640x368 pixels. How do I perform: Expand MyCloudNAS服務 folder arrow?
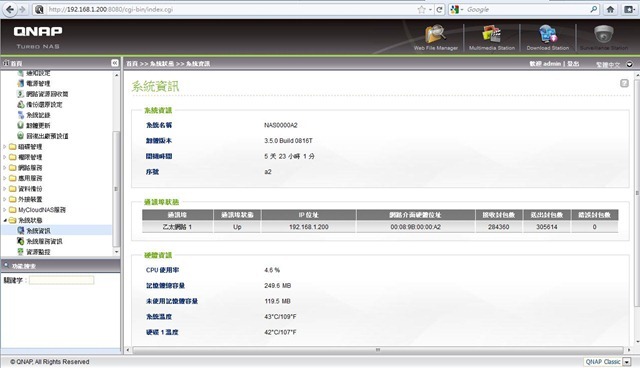point(5,210)
